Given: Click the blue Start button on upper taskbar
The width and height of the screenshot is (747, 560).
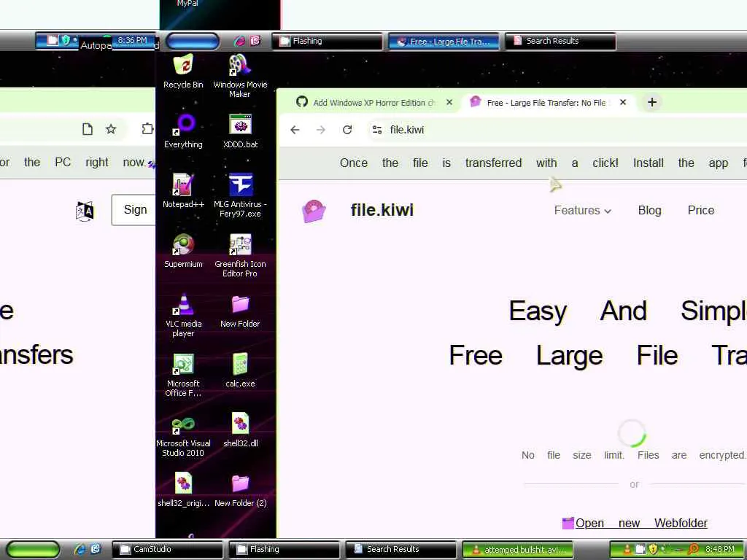Looking at the screenshot, I should (x=193, y=41).
